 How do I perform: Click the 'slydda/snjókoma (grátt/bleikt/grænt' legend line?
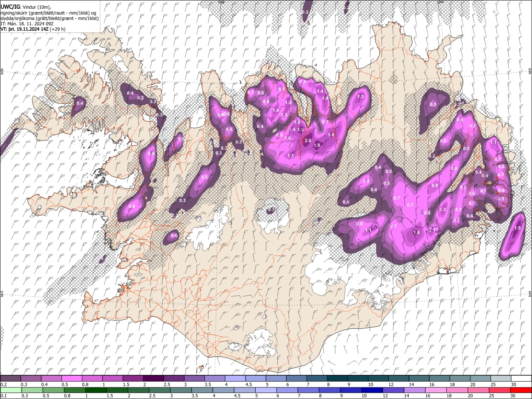[49, 18]
